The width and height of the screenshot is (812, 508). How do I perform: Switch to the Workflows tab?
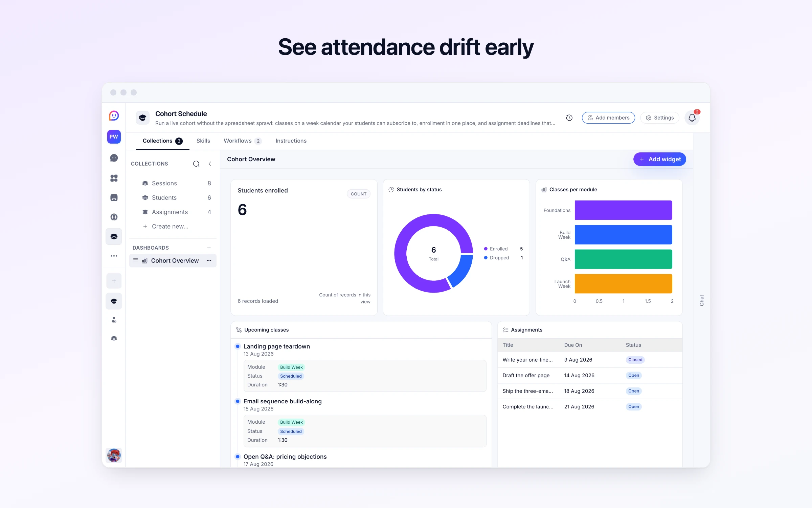[242, 141]
